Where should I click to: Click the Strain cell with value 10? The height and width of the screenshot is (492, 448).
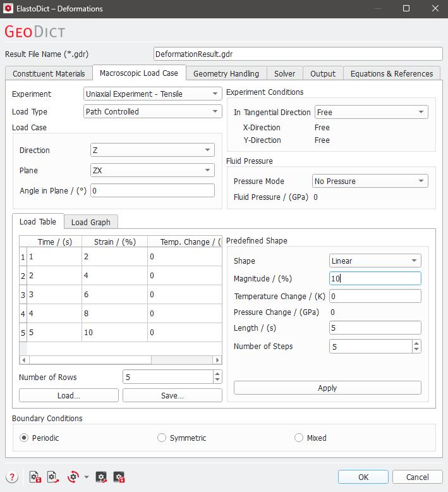tap(114, 332)
